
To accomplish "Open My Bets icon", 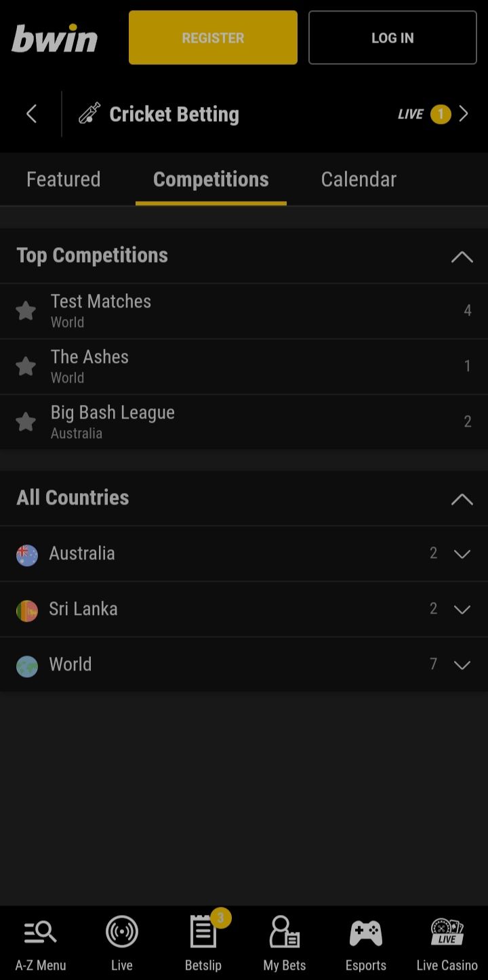I will (x=285, y=933).
